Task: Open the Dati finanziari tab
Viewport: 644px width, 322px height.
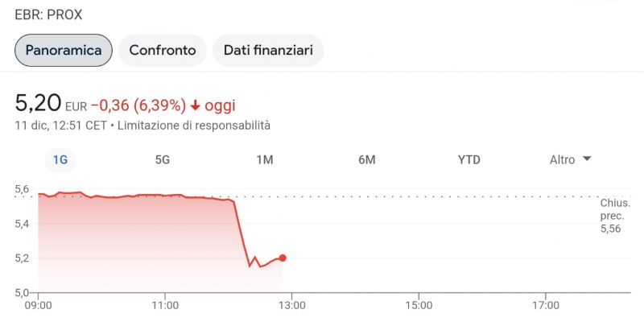Action: coord(268,50)
